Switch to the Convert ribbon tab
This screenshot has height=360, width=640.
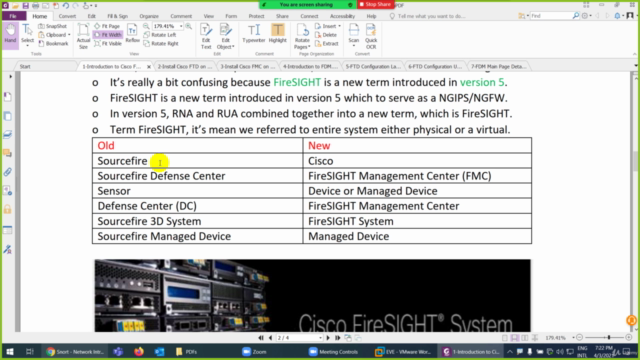pos(67,16)
